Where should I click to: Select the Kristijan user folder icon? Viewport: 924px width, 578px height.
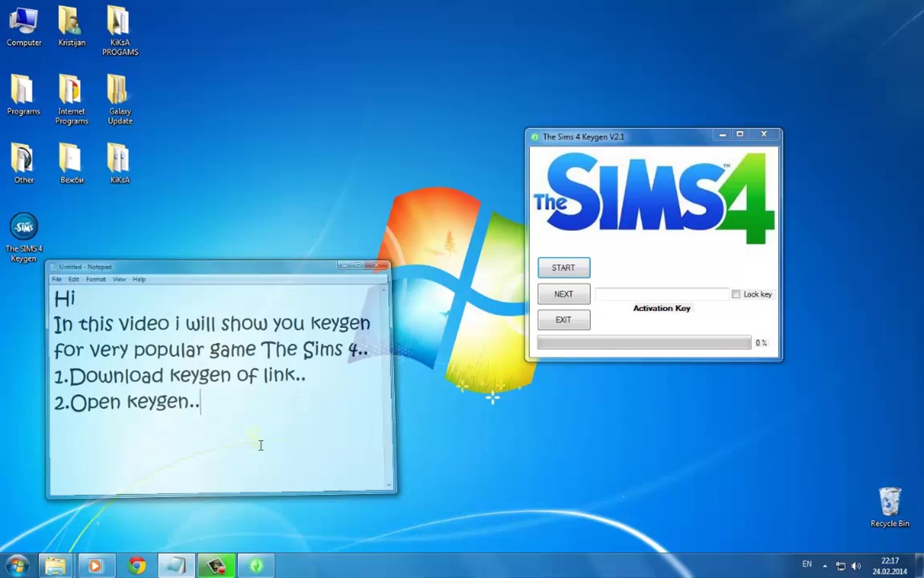pos(72,27)
